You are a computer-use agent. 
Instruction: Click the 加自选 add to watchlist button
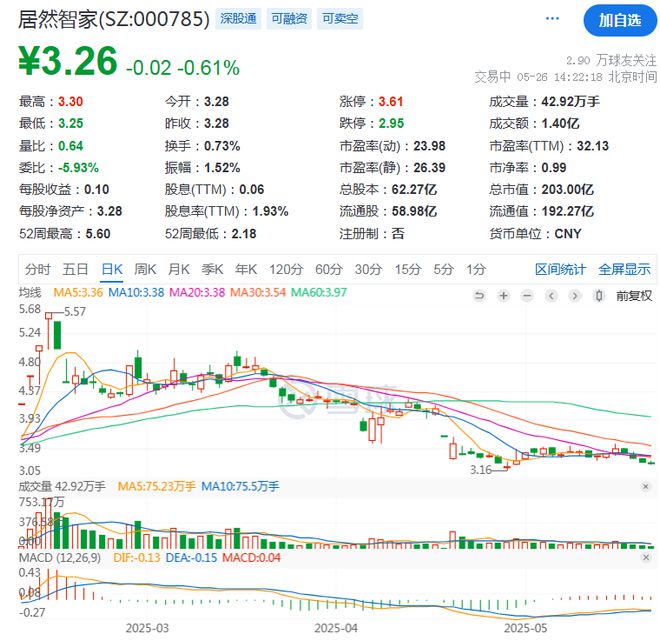coord(620,20)
